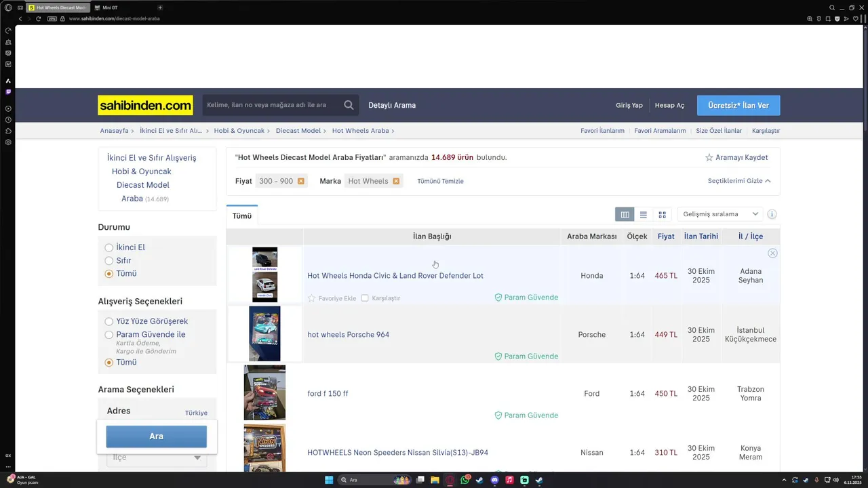Click Giriş Yap link
The height and width of the screenshot is (488, 868).
pyautogui.click(x=629, y=105)
